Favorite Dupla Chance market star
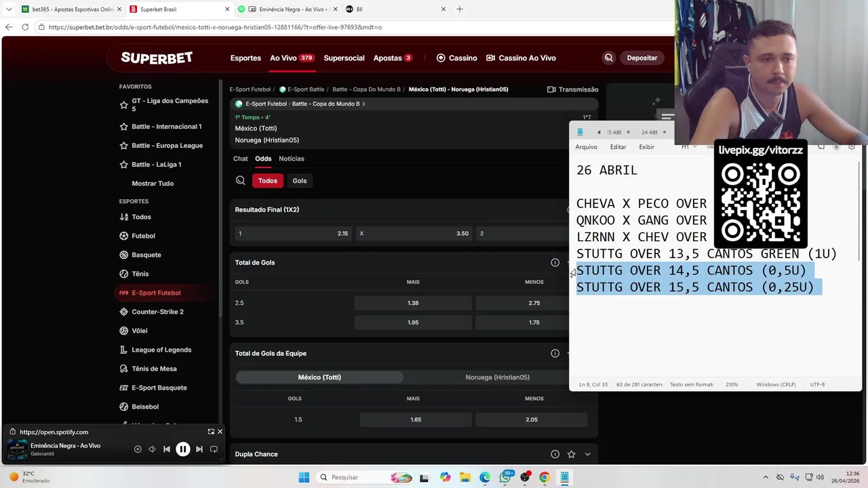868x488 pixels. coord(571,454)
